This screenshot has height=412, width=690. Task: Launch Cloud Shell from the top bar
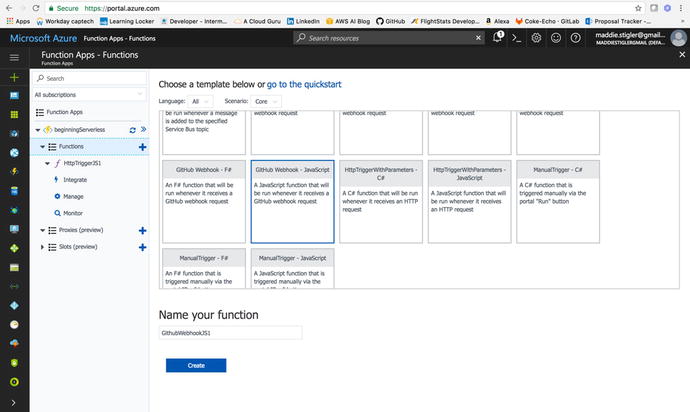tap(516, 37)
